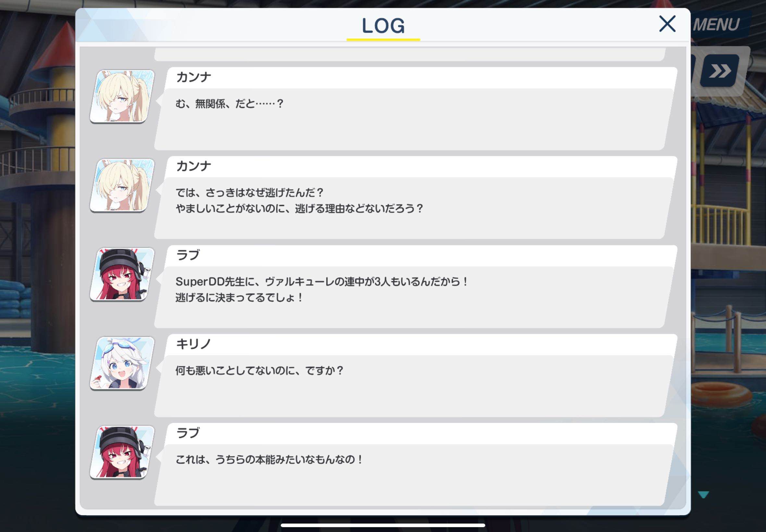Tap the fast-forward skip arrows icon
Viewport: 766px width, 532px height.
tap(720, 71)
